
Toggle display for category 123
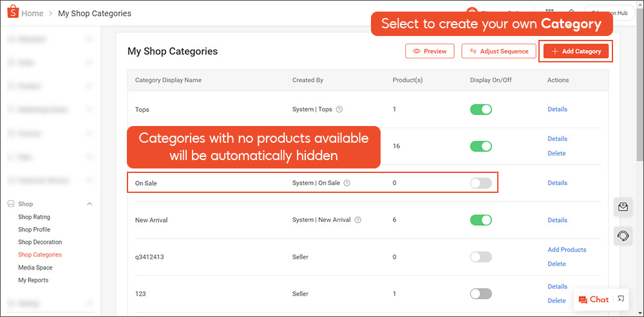pos(480,294)
